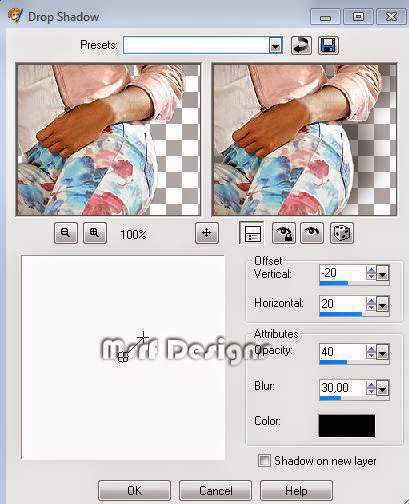The height and width of the screenshot is (504, 409).
Task: Click the blue slider bar under Blur
Action: 330,398
